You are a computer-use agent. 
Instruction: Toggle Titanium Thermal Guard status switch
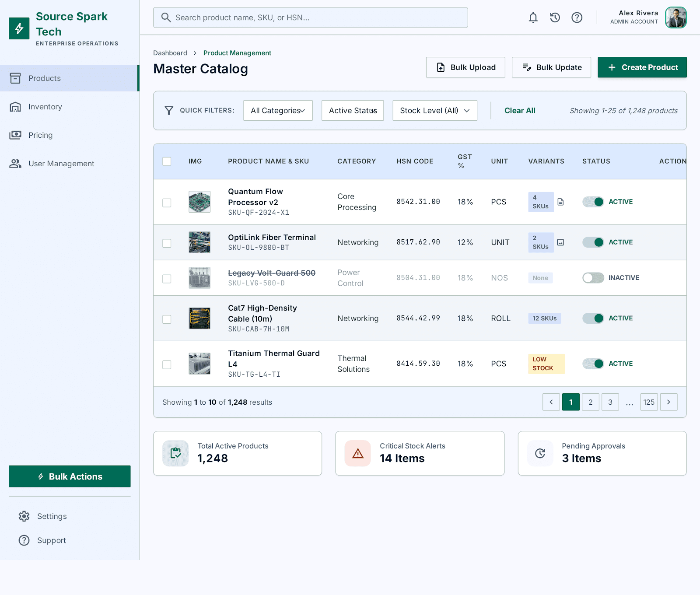(x=593, y=364)
